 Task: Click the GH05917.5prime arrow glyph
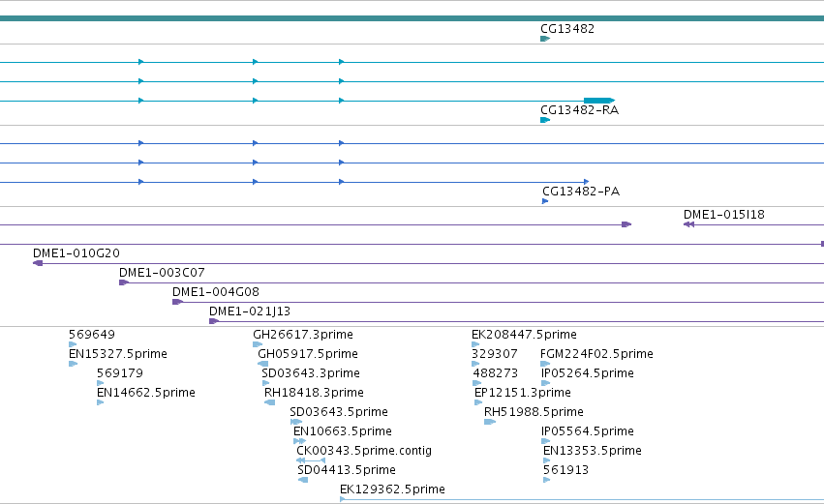262,364
